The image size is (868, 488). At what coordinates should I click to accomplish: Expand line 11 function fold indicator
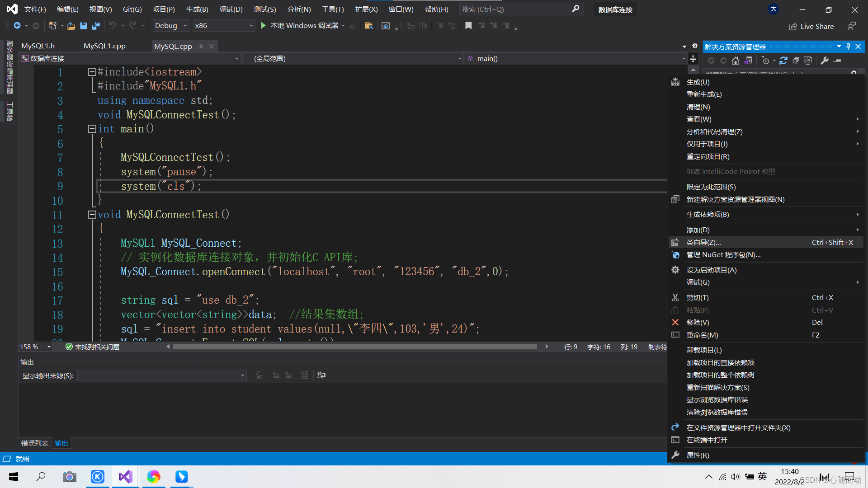[x=92, y=215]
